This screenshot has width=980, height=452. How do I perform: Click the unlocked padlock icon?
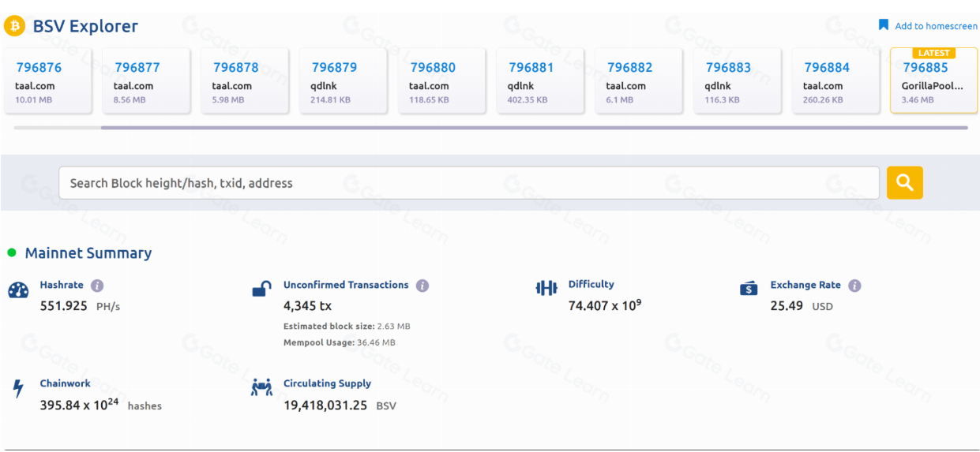click(261, 290)
